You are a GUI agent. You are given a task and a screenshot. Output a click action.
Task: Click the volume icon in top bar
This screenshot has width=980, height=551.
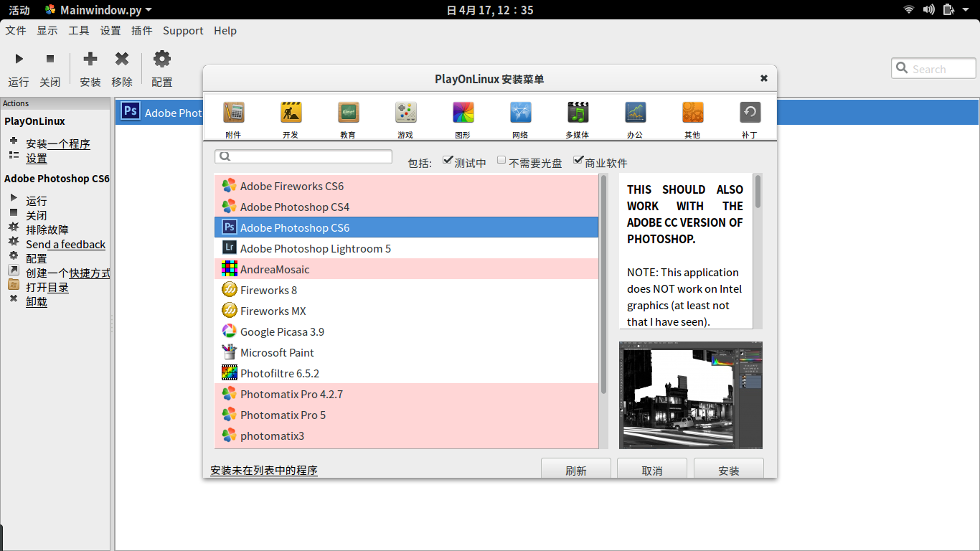[929, 9]
